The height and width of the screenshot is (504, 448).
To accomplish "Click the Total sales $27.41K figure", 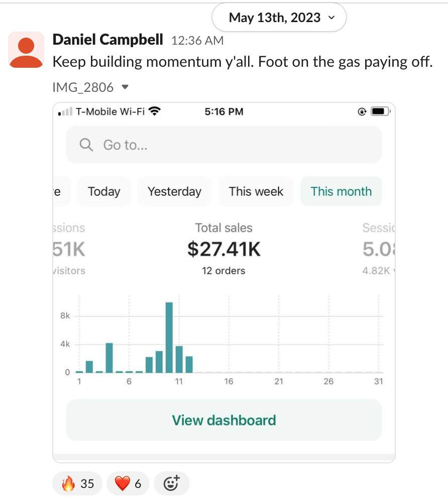I will (224, 249).
